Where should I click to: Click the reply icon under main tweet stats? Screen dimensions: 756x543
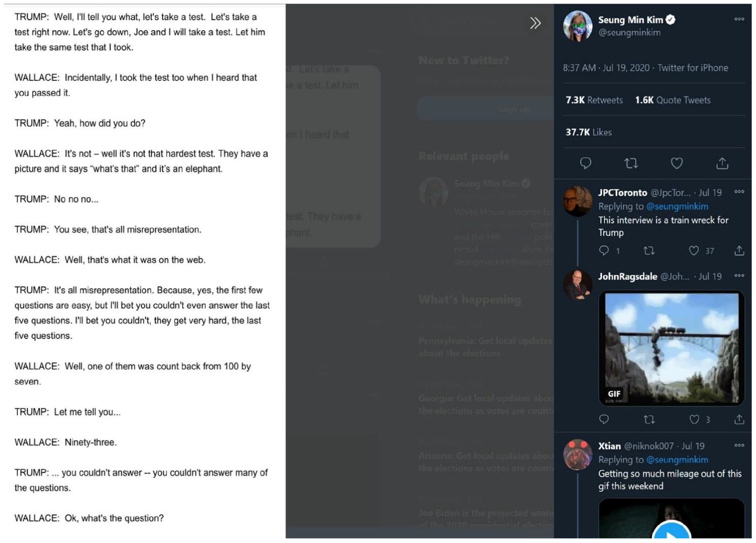[x=585, y=163]
